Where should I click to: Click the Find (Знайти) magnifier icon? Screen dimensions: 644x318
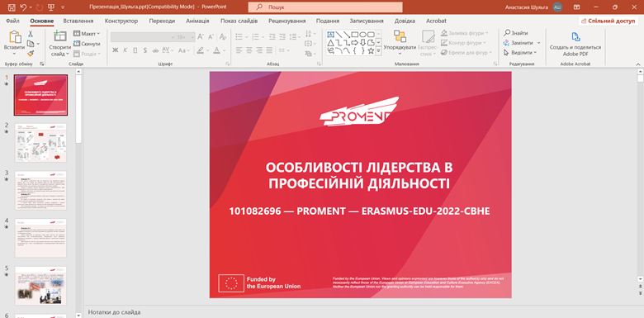tap(507, 33)
